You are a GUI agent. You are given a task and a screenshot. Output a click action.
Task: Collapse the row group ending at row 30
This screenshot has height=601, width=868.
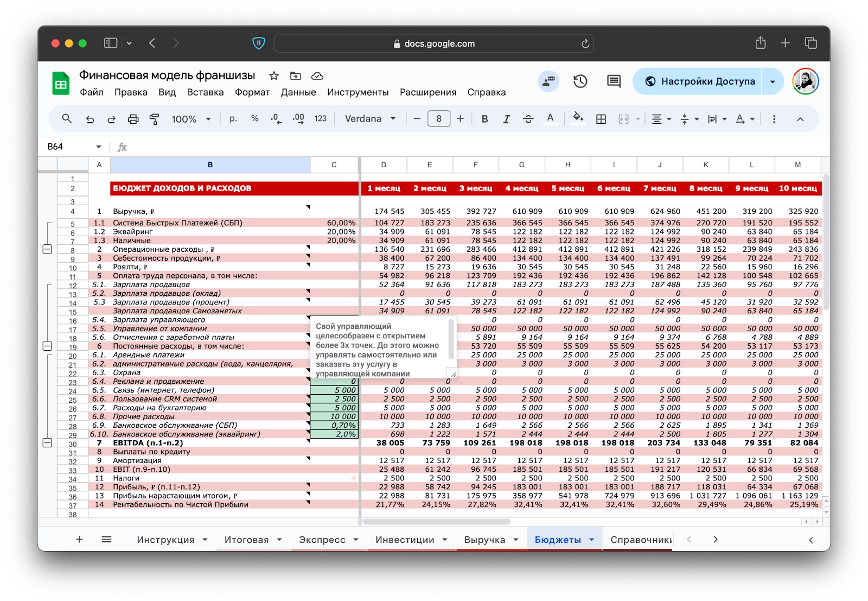tap(47, 443)
